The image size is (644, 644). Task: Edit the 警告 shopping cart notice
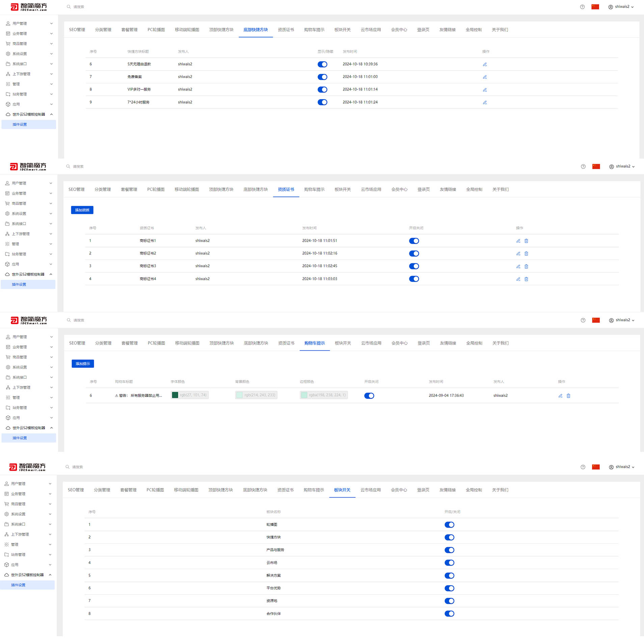[560, 396]
